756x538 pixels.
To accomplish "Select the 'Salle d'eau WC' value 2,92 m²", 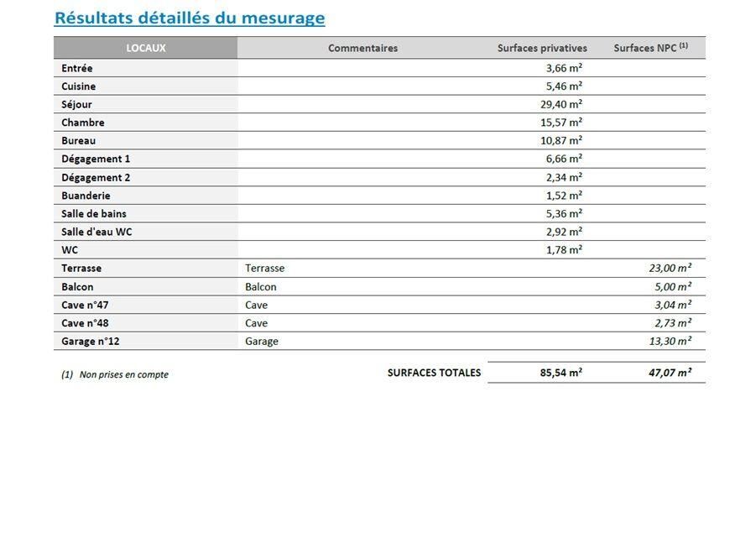I will [x=564, y=232].
